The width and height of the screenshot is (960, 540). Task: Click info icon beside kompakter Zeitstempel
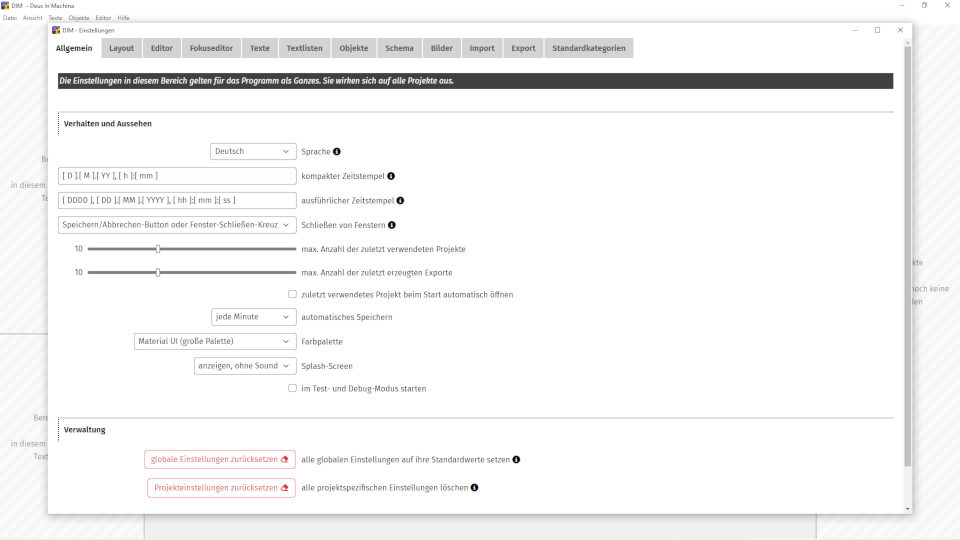[391, 176]
